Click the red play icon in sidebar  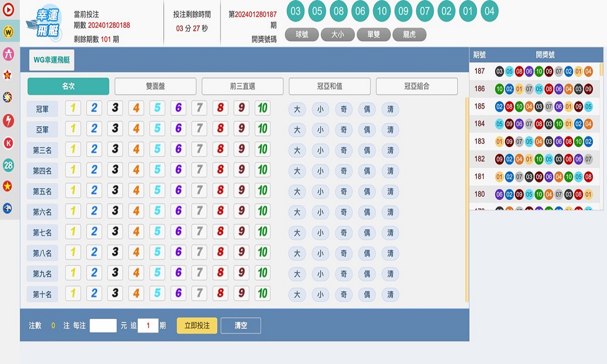click(8, 9)
